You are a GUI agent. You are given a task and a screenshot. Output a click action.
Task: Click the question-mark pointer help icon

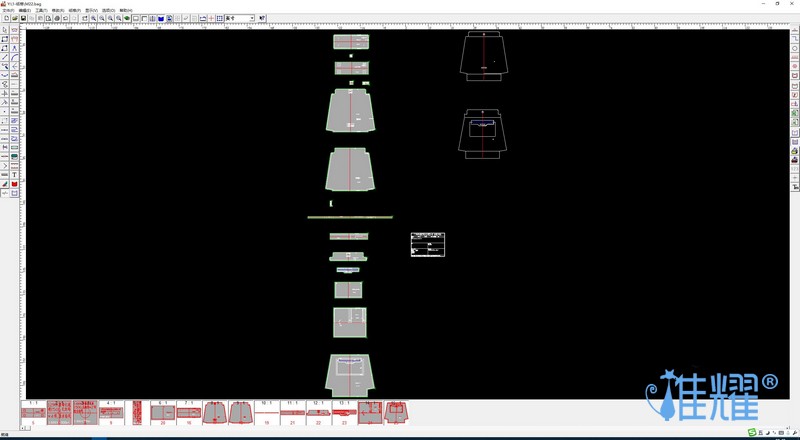tap(263, 18)
